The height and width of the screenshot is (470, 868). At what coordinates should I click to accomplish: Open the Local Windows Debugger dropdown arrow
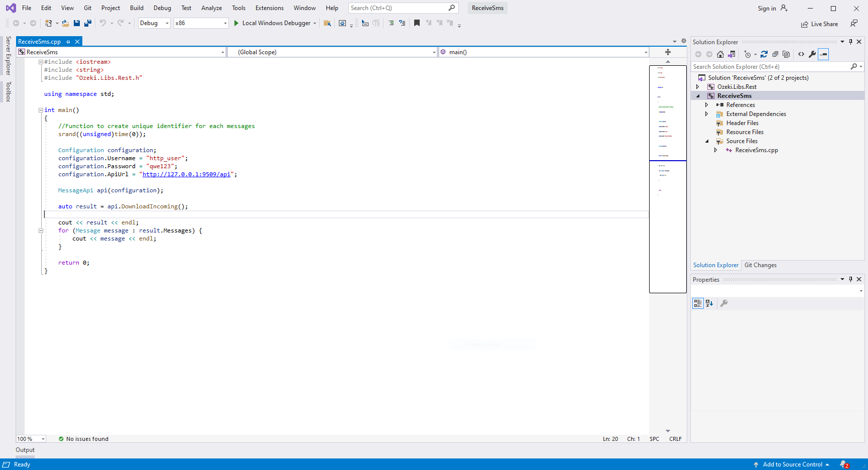[x=315, y=23]
